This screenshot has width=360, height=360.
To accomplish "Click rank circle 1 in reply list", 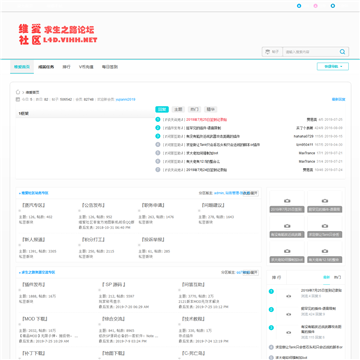I will point(158,119).
